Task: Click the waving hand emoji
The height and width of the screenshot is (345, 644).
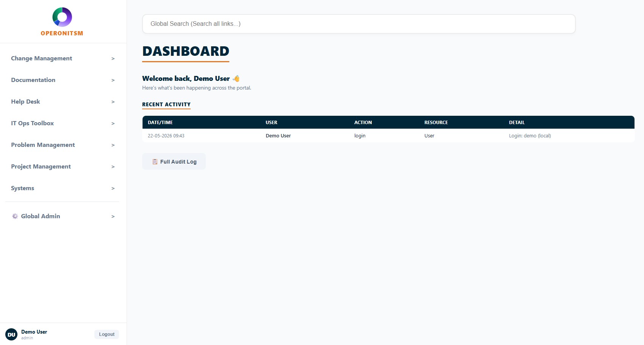Action: 236,79
